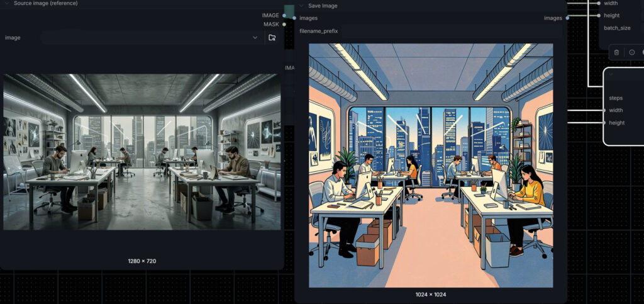Click the 'MASK' output label
Image resolution: width=644 pixels, height=304 pixels.
click(271, 25)
